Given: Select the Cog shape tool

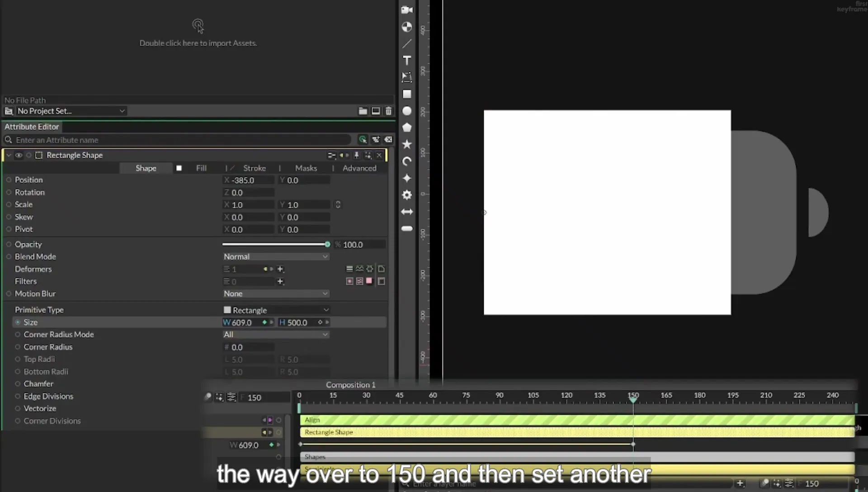Looking at the screenshot, I should [407, 195].
